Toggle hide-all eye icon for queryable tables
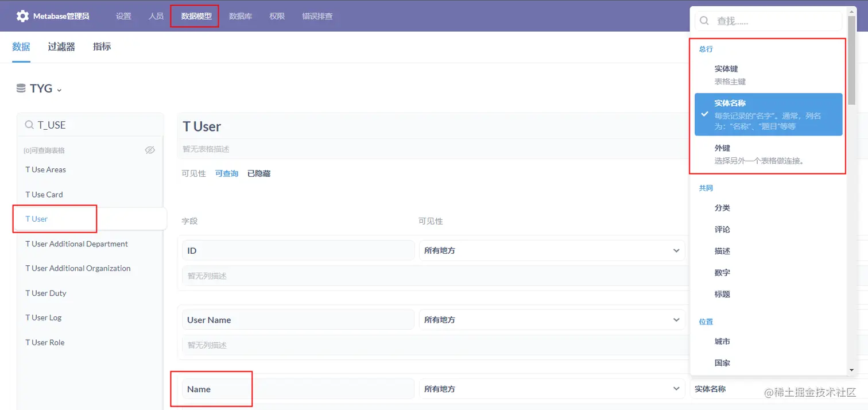Image resolution: width=868 pixels, height=410 pixels. (x=150, y=150)
